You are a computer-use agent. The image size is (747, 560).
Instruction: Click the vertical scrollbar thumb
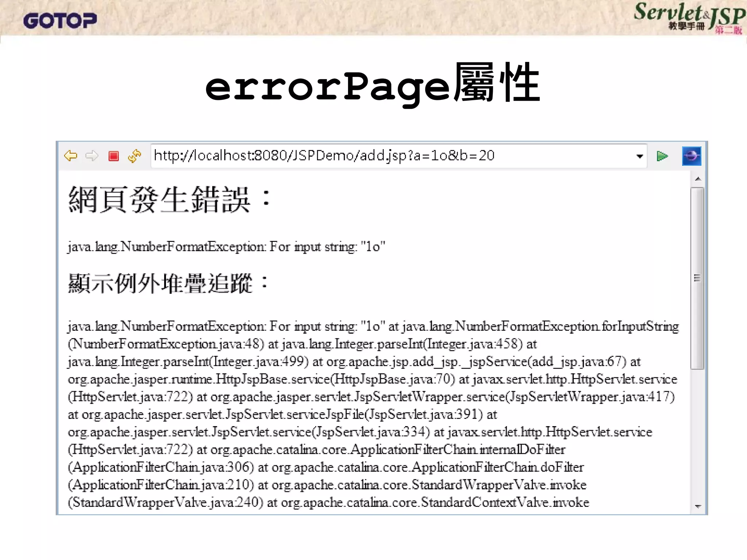coord(697,278)
